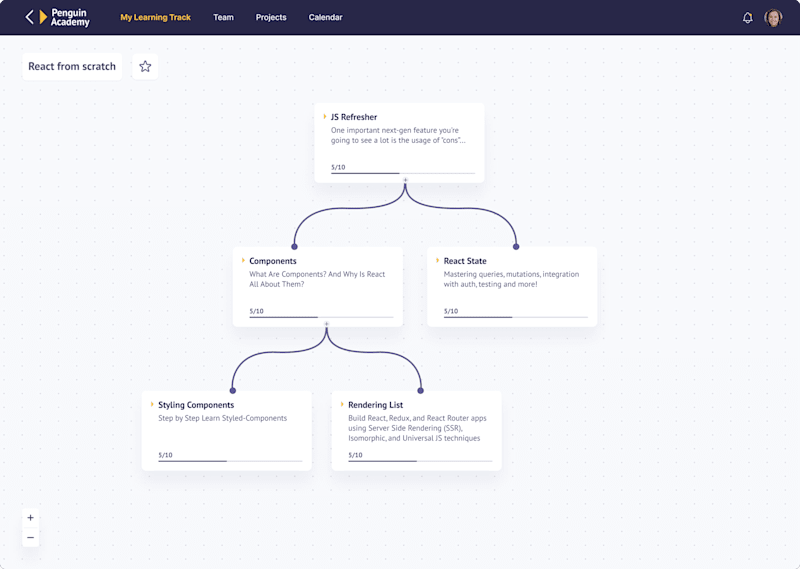Expand Rendering List card triangle
This screenshot has width=800, height=569.
coord(342,404)
